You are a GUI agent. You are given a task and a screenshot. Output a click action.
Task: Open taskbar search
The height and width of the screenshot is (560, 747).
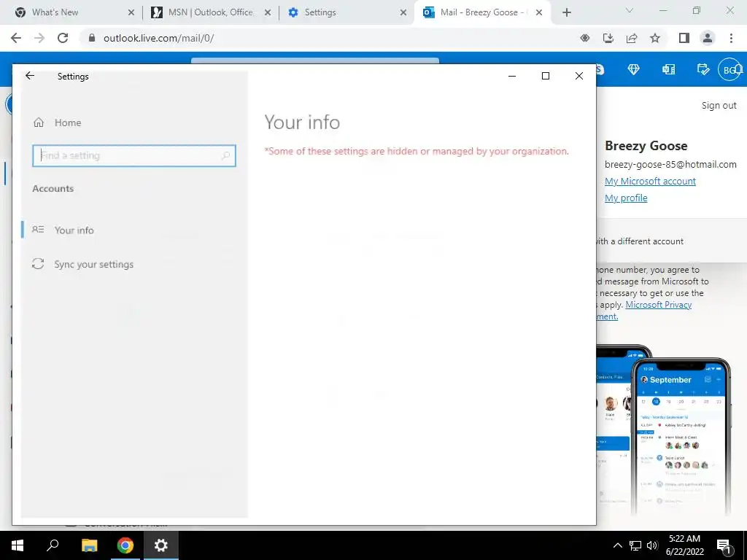tap(53, 545)
